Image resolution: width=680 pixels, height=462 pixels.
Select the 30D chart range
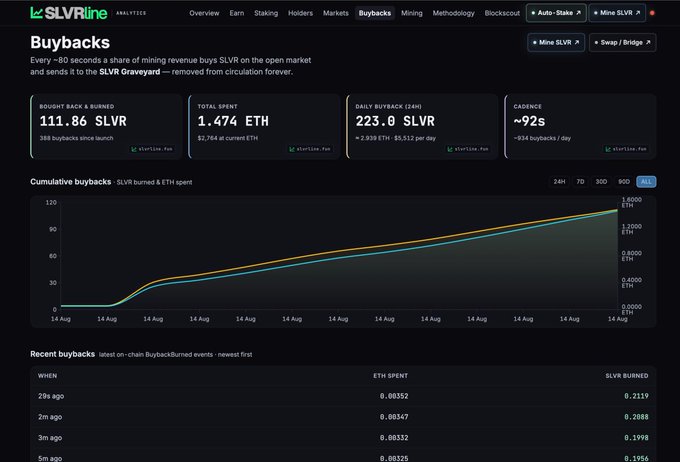click(x=601, y=182)
